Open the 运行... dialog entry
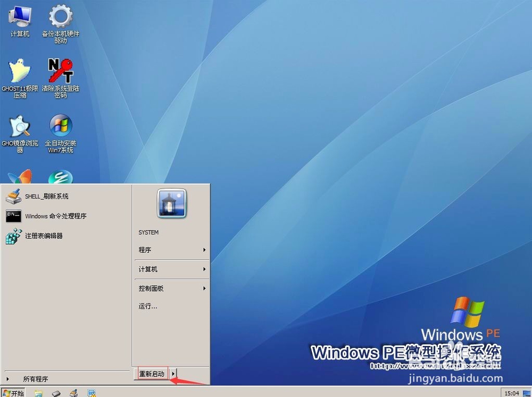This screenshot has width=532, height=397. 172,307
